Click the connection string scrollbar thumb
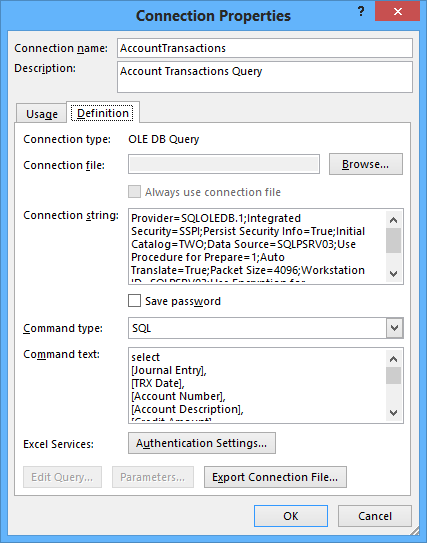Screen dimensions: 427x543 393,240
